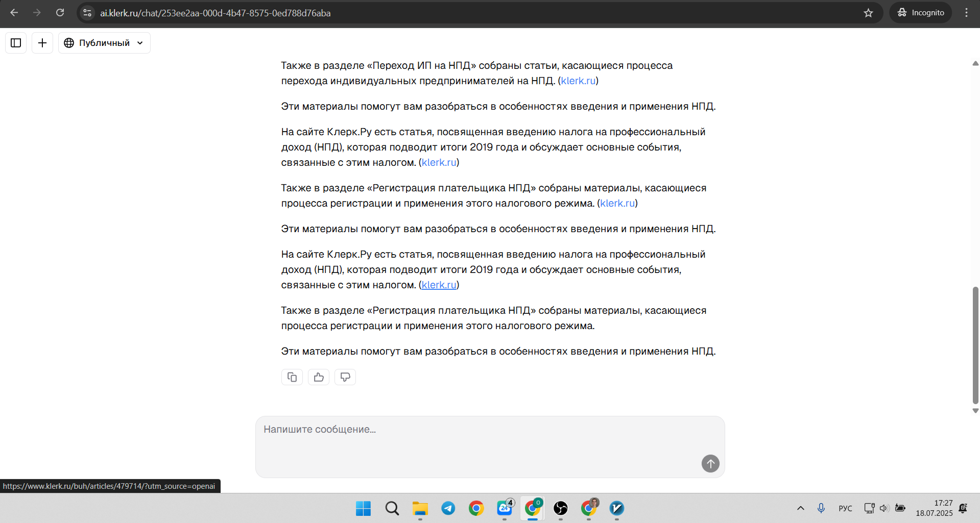Click the underlined klerk.ru hyperlink
Screen dimensions: 980x523
438,285
